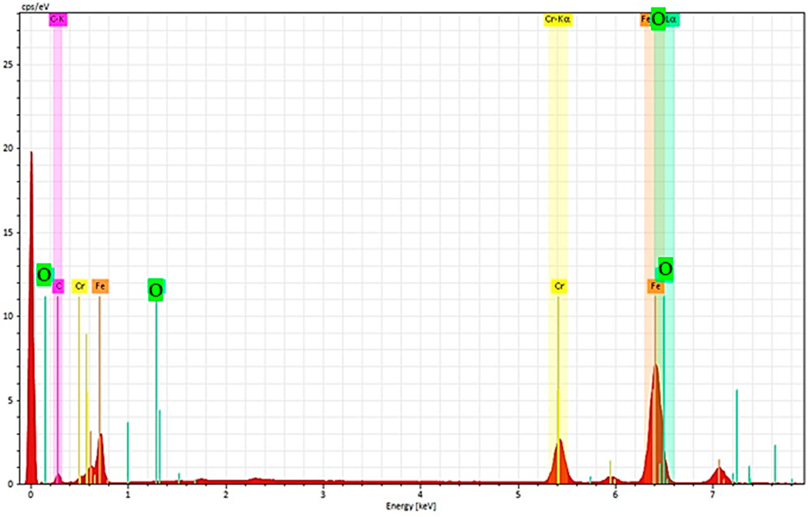The width and height of the screenshot is (812, 517).
Task: Click the large green O label at top
Action: (x=658, y=19)
